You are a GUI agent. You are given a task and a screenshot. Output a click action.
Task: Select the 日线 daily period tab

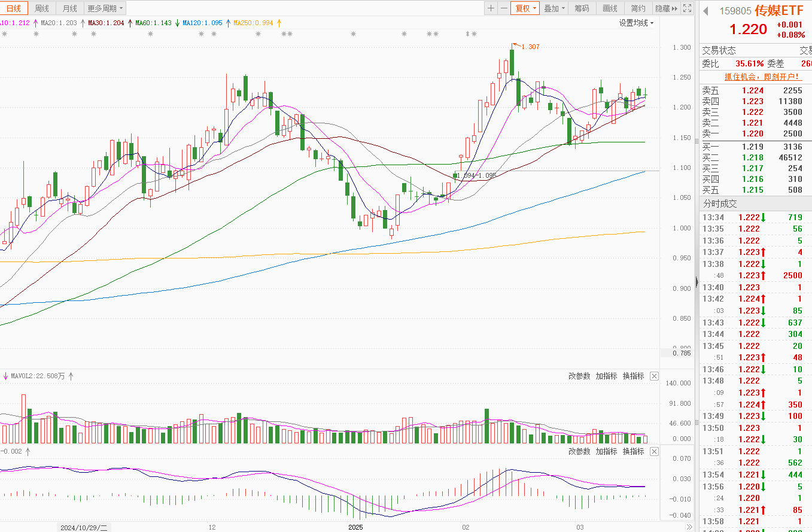coord(14,8)
